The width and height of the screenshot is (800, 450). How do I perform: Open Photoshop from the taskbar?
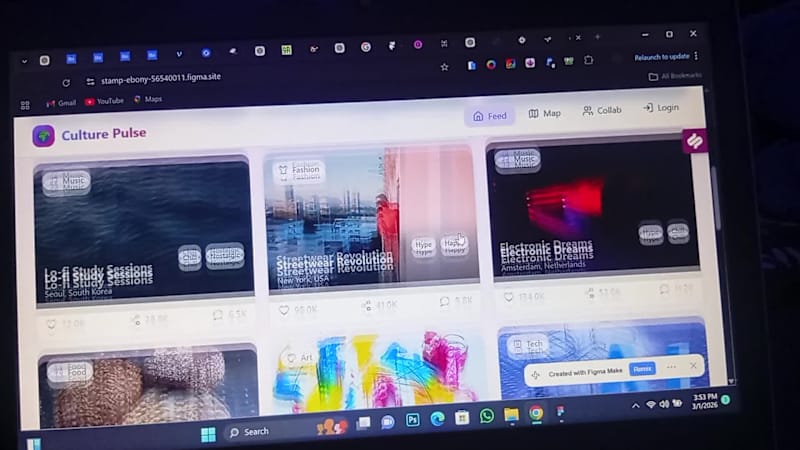click(x=412, y=420)
